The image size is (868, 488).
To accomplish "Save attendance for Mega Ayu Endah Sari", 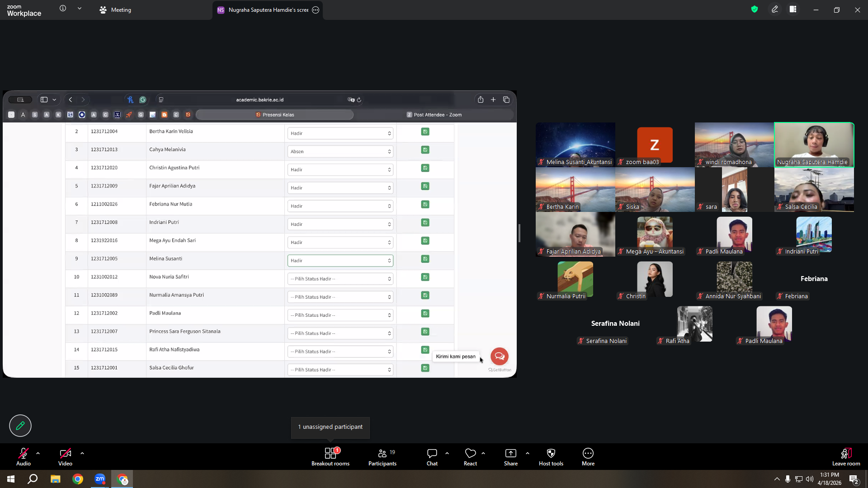I will pyautogui.click(x=425, y=241).
